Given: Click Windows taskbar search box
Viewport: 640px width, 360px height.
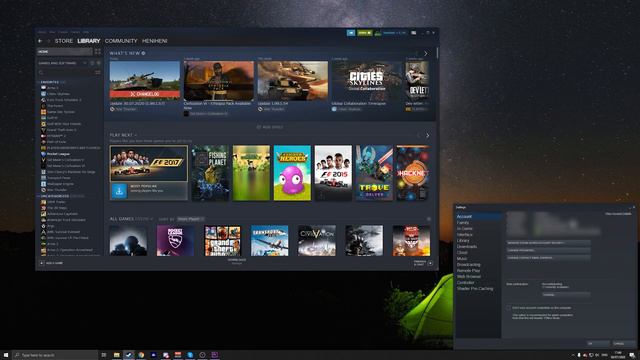Looking at the screenshot, I should [x=55, y=355].
